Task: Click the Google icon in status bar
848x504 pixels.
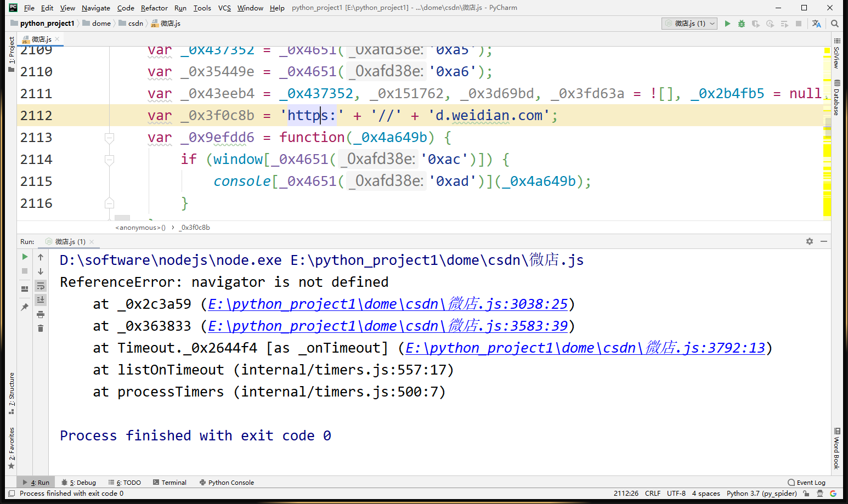Action: (834, 494)
